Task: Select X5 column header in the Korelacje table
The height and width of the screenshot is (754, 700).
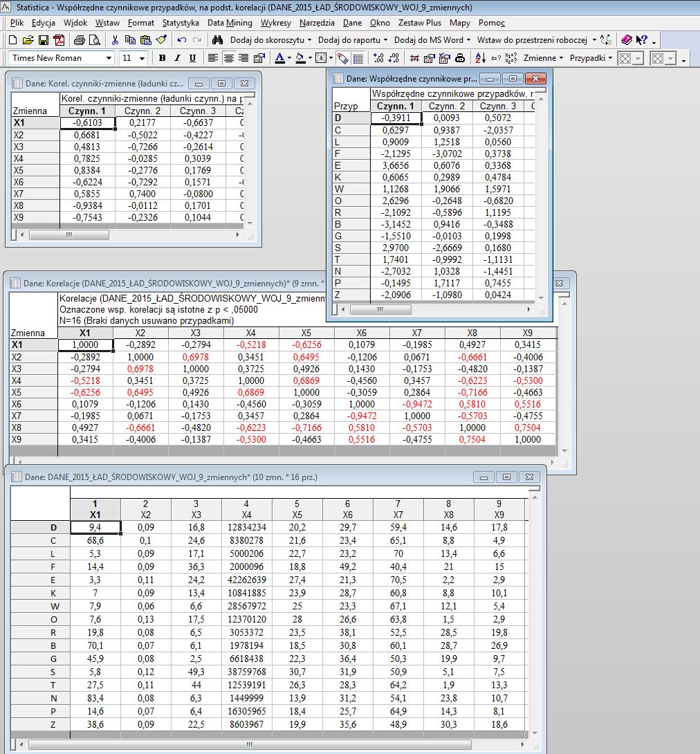Action: click(x=306, y=333)
